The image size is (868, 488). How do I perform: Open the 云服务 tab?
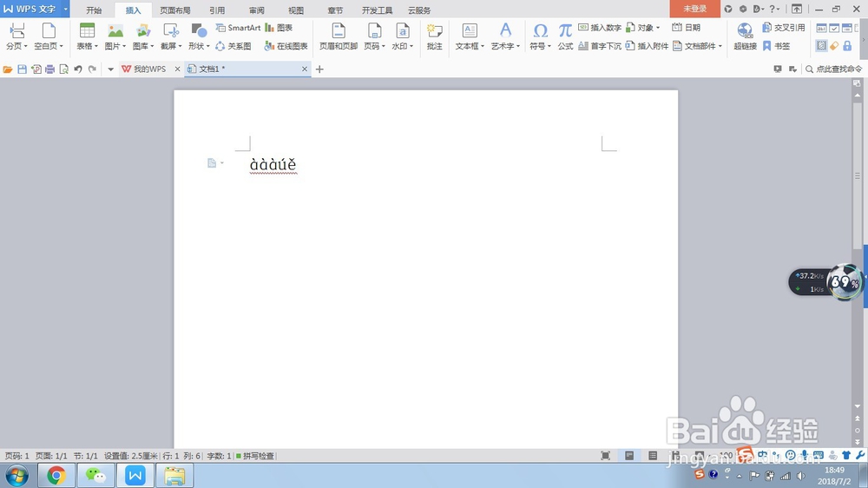click(x=419, y=10)
